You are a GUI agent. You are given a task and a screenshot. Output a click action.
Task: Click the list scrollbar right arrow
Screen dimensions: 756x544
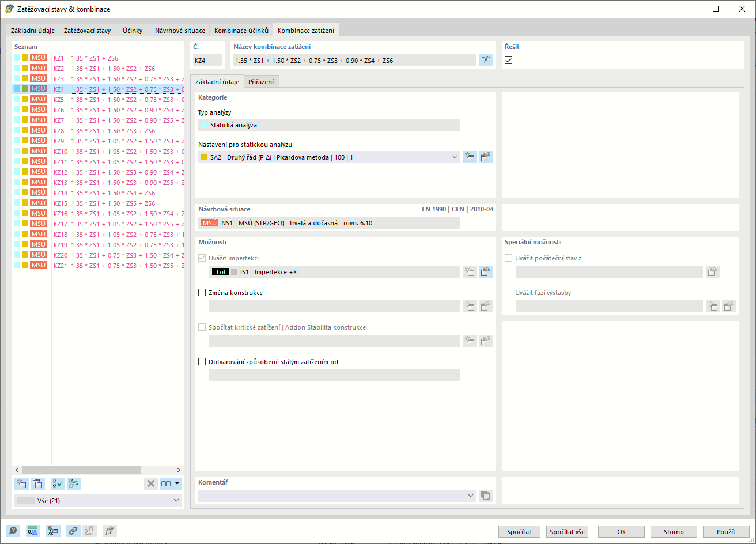[179, 470]
